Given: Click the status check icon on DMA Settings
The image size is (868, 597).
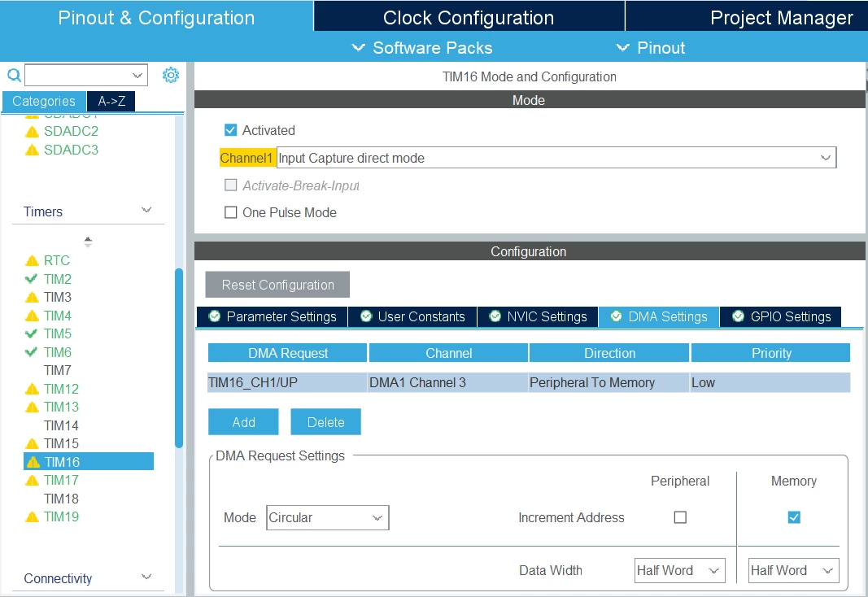Looking at the screenshot, I should click(x=616, y=316).
